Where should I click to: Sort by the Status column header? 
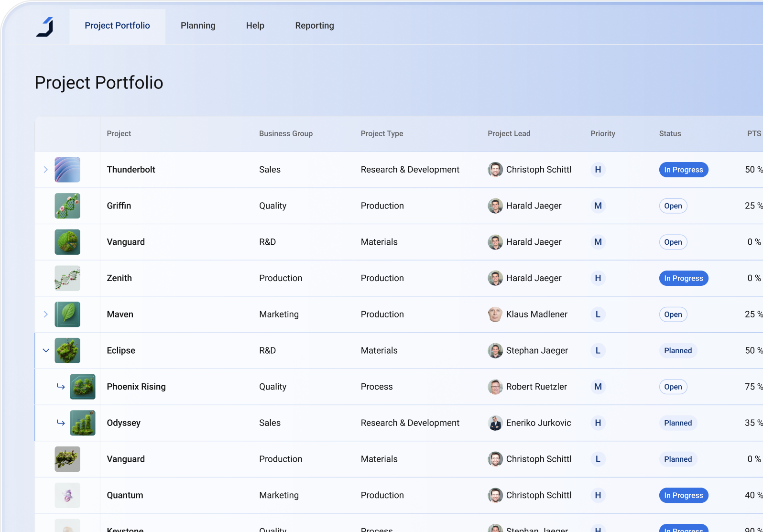point(670,134)
